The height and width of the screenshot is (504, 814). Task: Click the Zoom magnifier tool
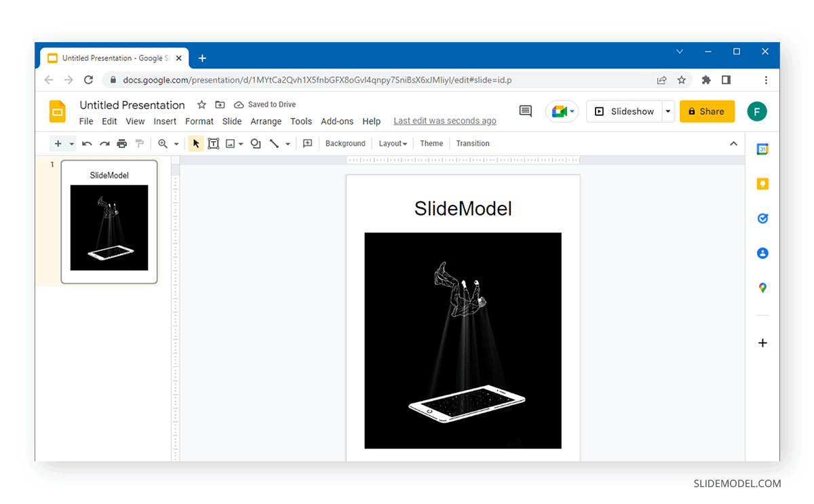163,144
